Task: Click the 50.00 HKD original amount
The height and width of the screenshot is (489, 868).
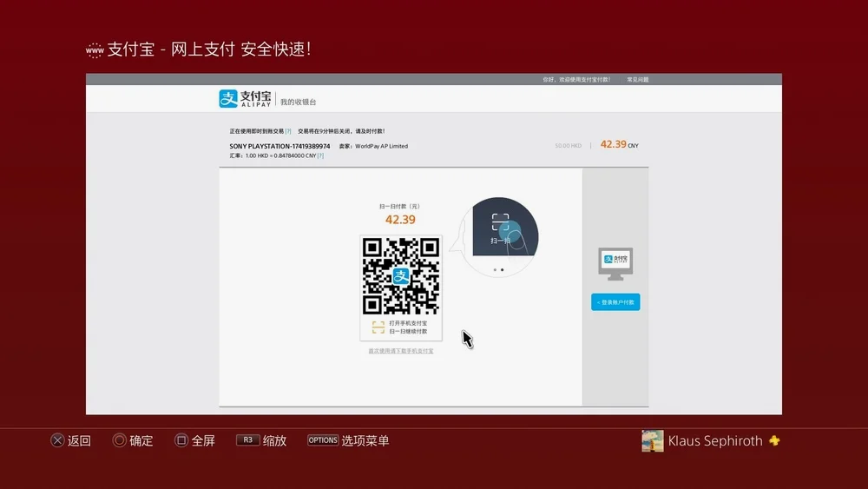Action: coord(568,146)
